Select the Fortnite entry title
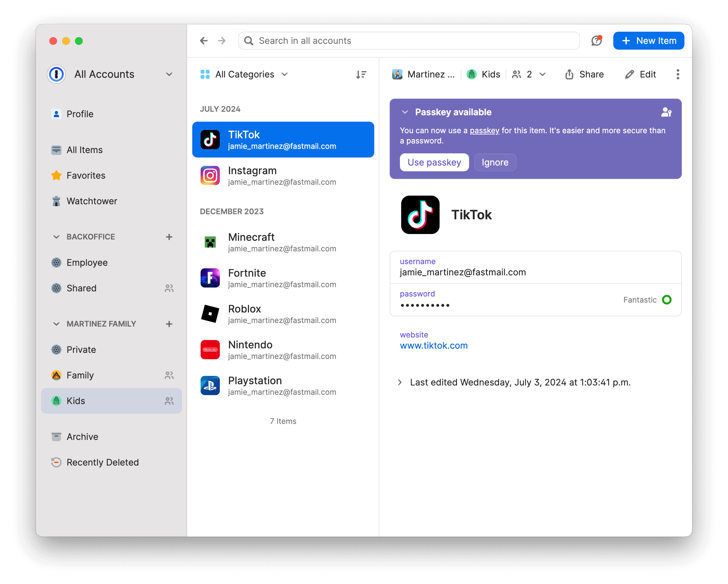Screen dimensions: 728x584 247,273
